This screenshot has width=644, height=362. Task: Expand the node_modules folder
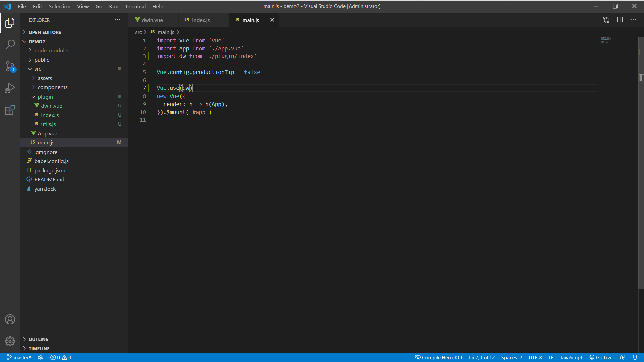click(74, 51)
